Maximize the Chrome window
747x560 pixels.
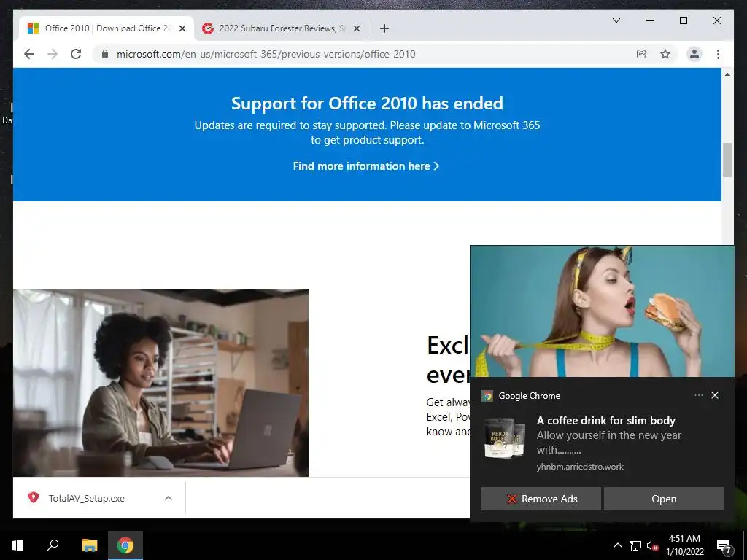(683, 20)
